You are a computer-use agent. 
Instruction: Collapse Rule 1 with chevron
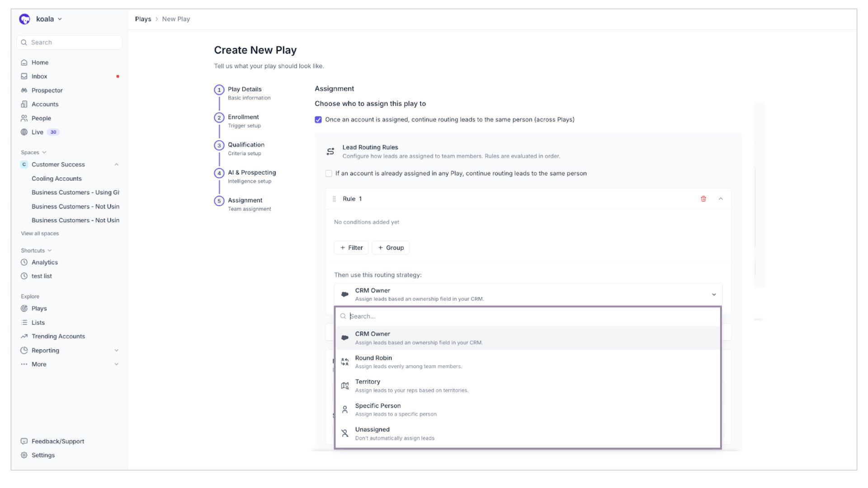pos(721,199)
